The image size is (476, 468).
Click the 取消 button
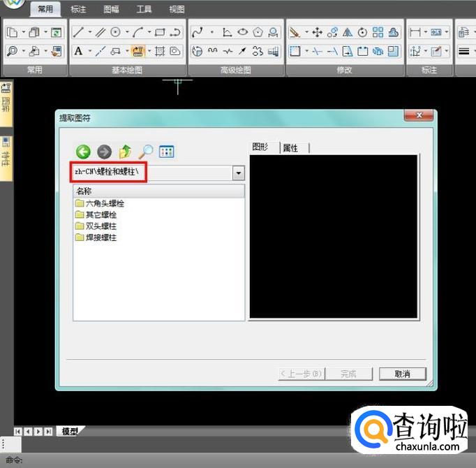coord(402,374)
